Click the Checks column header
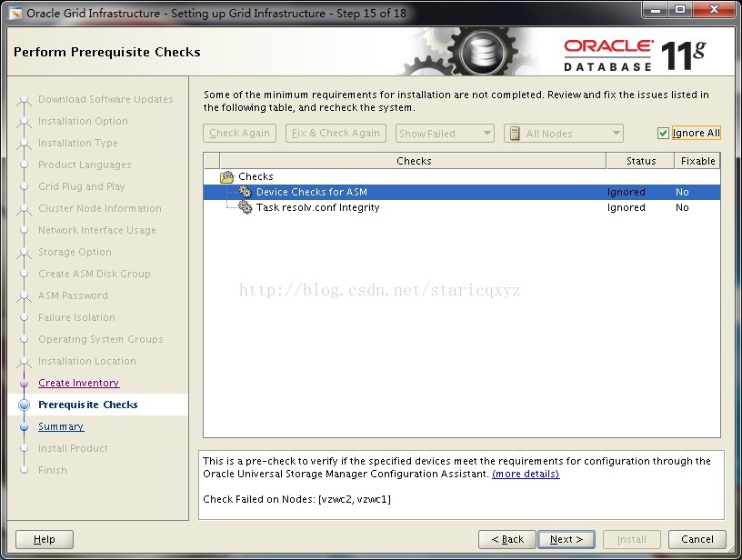 (413, 161)
